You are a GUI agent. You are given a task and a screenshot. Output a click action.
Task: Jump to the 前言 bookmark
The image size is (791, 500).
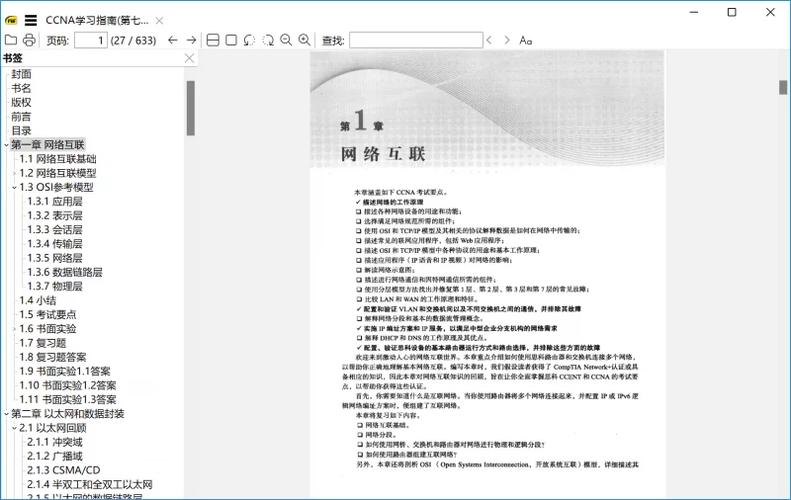(21, 117)
